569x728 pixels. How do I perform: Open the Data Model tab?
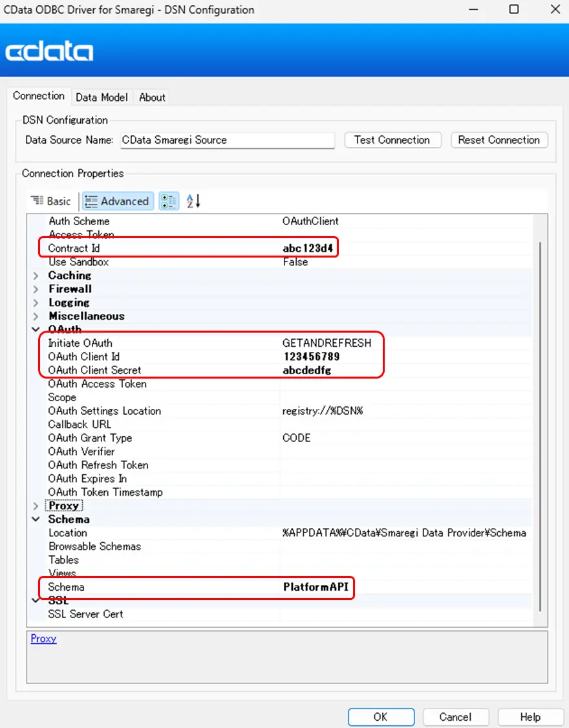coord(102,97)
